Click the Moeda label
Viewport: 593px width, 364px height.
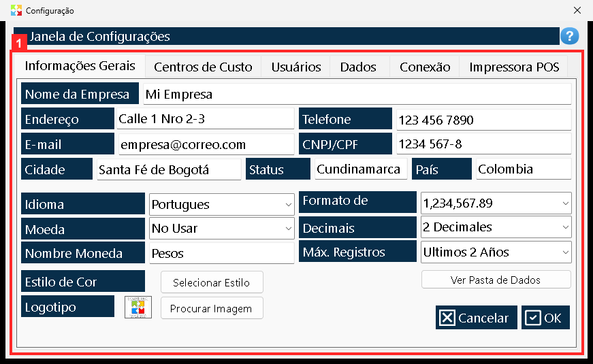(83, 229)
